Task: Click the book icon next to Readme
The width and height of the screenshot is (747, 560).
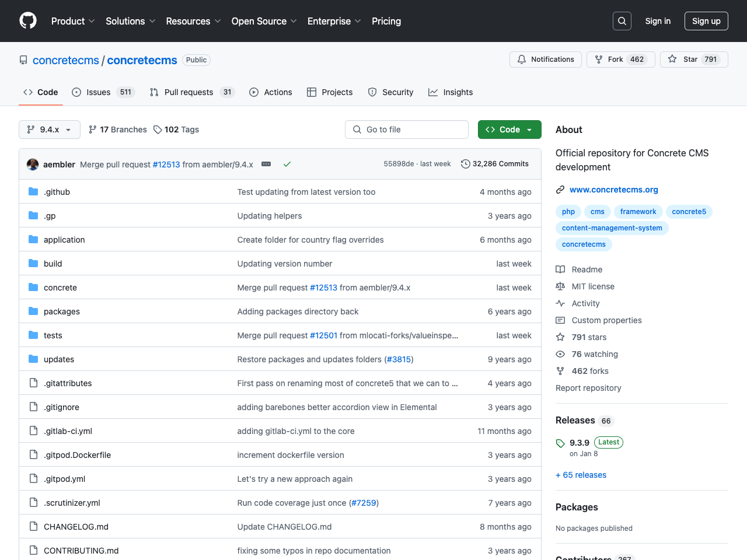Action: click(x=560, y=269)
